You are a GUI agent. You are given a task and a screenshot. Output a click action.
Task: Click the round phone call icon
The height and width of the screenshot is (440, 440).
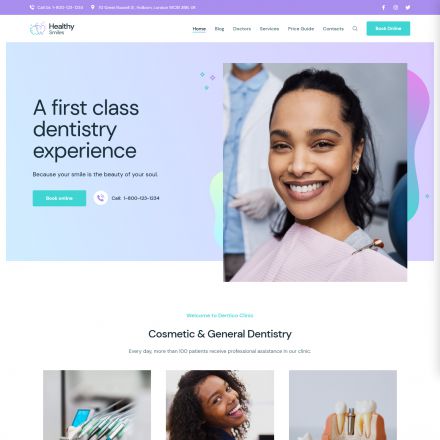[x=101, y=198]
